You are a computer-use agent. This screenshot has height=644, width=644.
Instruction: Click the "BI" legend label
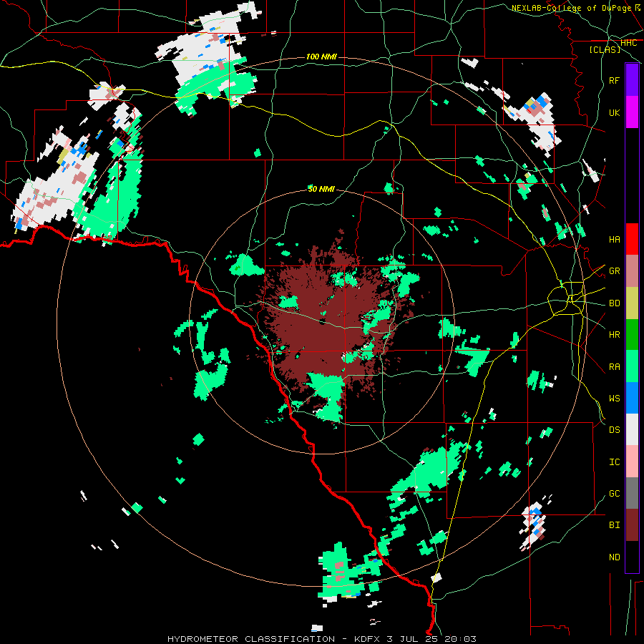(x=614, y=525)
